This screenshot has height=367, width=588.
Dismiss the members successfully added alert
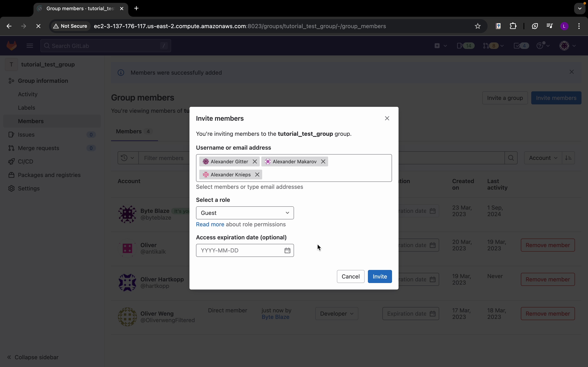(571, 72)
